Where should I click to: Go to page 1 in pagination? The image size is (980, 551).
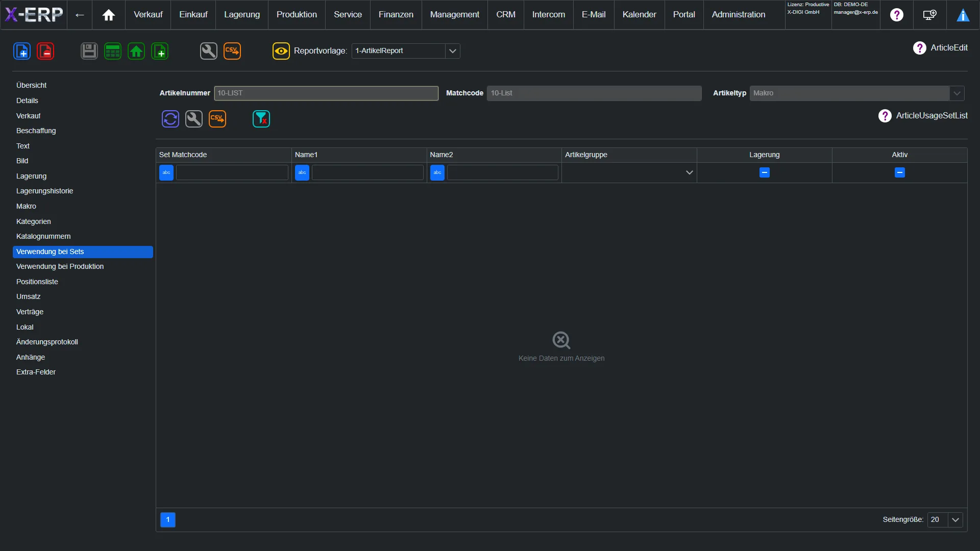coord(168,519)
